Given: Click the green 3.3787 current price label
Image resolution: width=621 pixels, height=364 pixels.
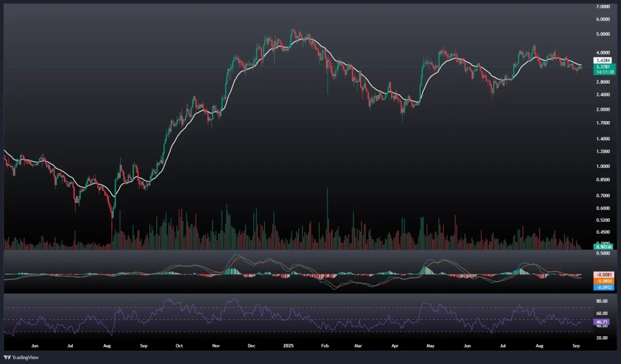Looking at the screenshot, I should pyautogui.click(x=603, y=67).
